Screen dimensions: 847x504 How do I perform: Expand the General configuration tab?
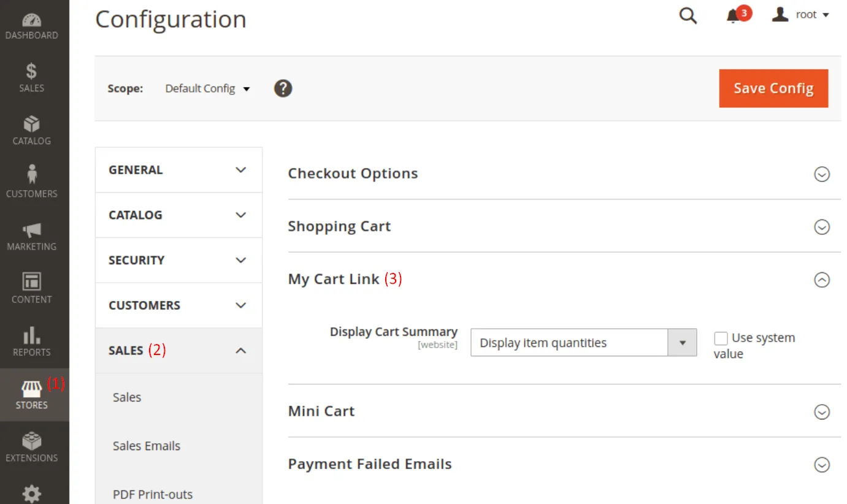coord(178,170)
